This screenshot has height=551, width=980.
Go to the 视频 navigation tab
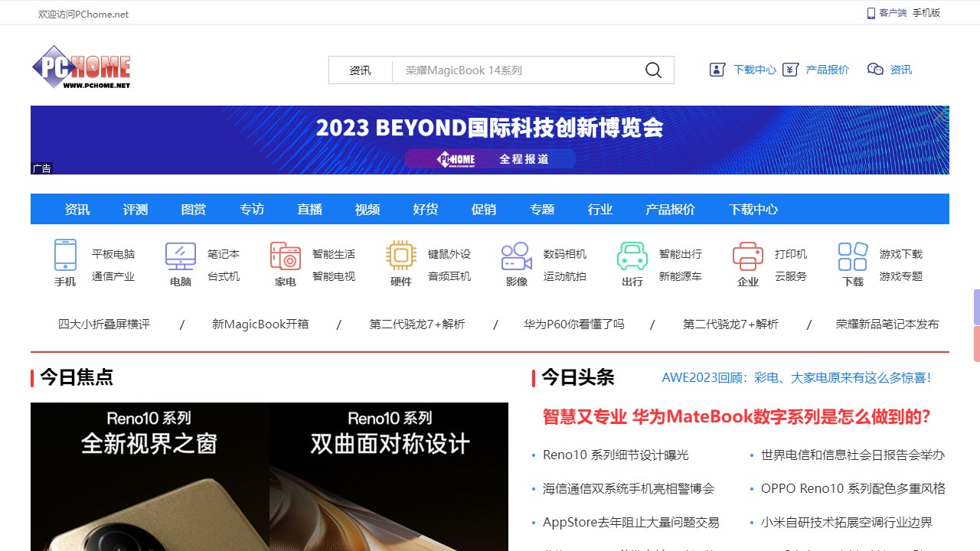point(367,209)
